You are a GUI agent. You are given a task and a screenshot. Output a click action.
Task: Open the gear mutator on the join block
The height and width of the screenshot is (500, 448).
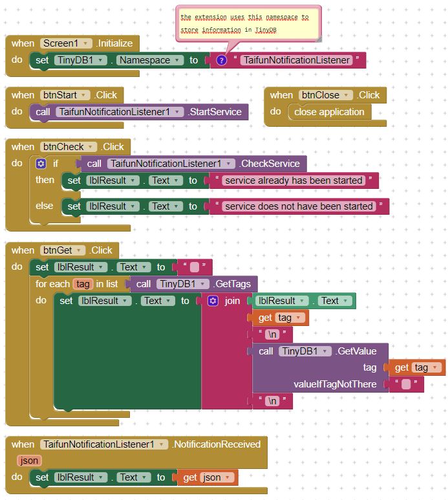click(213, 301)
